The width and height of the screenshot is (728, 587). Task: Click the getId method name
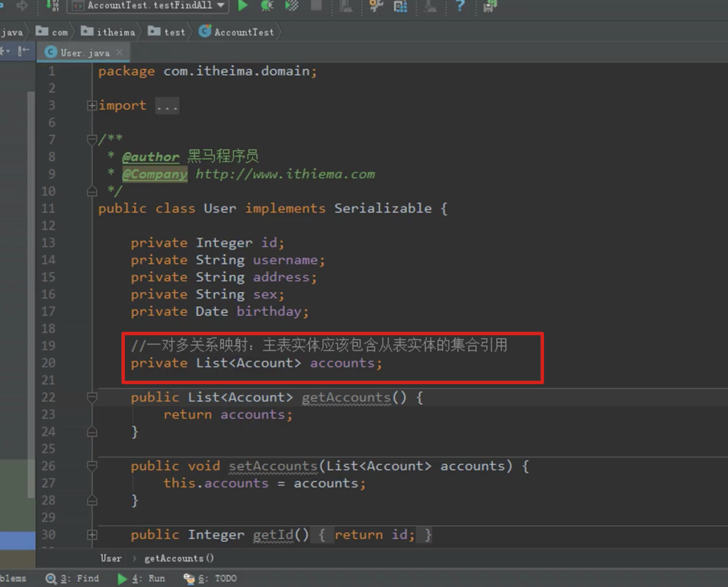tap(273, 535)
